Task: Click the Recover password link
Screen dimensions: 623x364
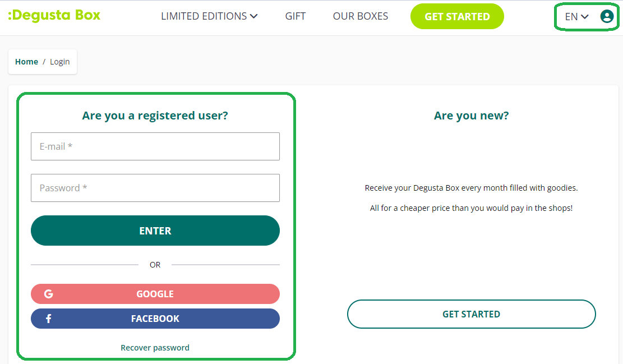Action: (155, 348)
